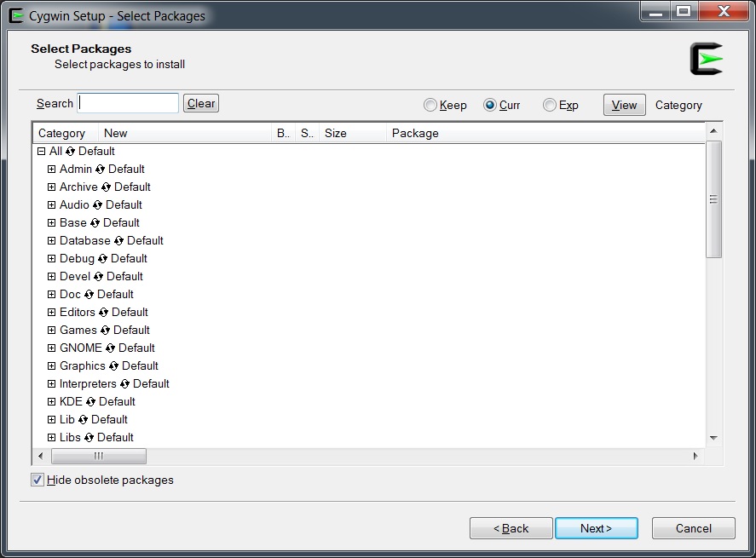Click the B.. column header
756x558 pixels.
[x=284, y=133]
